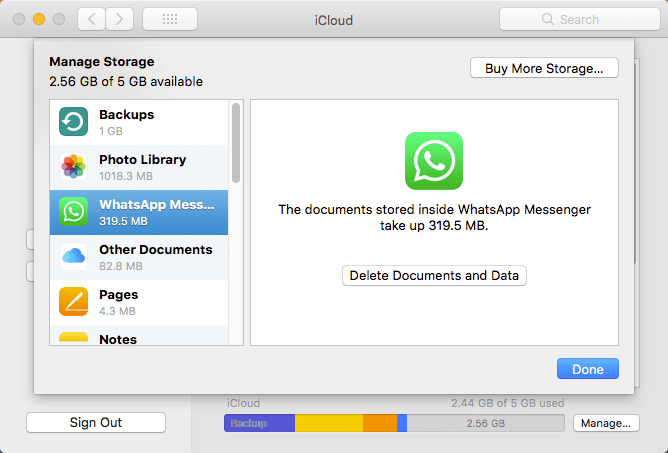Select the Photo Library 1018.3 MB row
The height and width of the screenshot is (453, 668).
point(139,167)
